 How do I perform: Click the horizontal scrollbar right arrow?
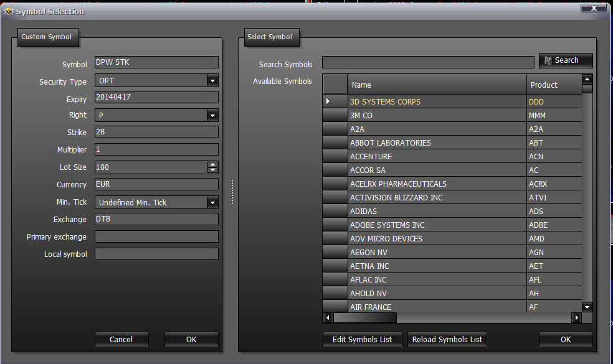click(576, 317)
